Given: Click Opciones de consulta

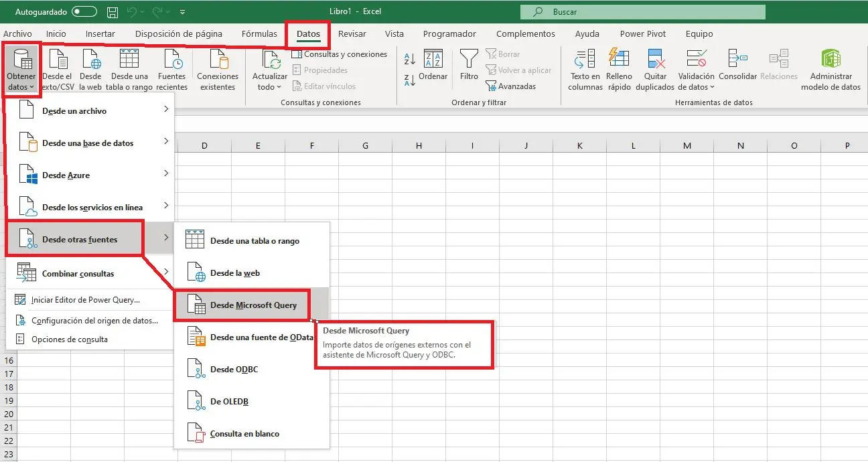Looking at the screenshot, I should coord(69,339).
